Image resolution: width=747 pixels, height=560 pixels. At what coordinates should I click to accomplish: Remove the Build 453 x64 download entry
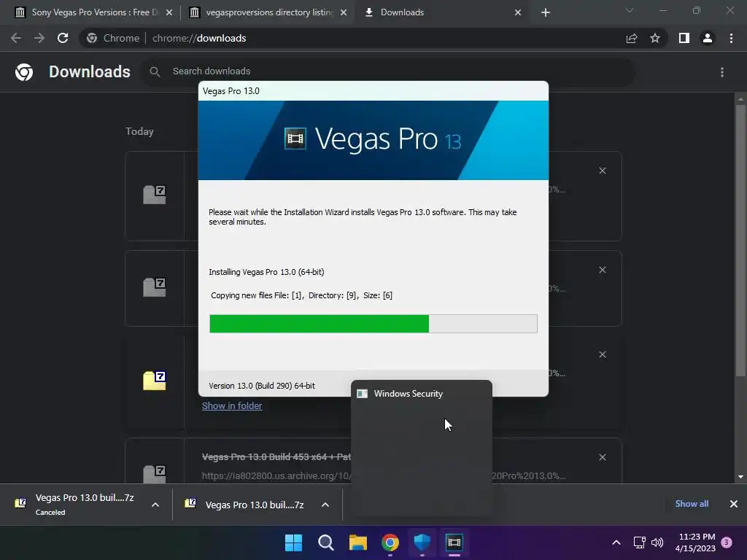(602, 457)
